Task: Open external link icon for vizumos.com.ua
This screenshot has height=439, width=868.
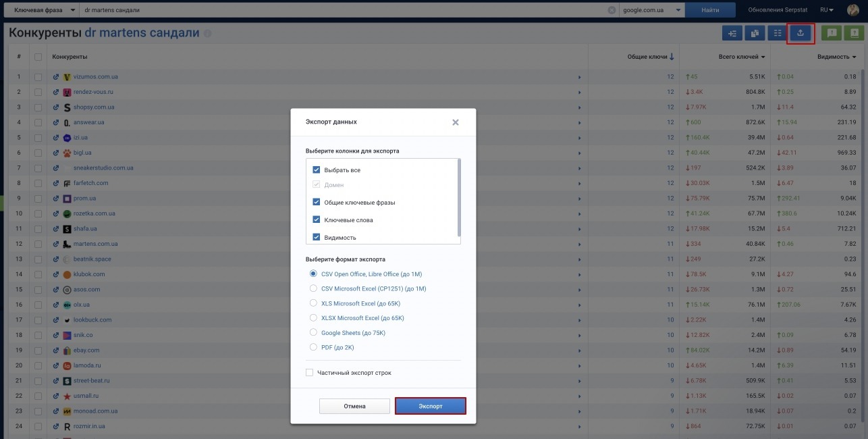Action: tap(56, 77)
